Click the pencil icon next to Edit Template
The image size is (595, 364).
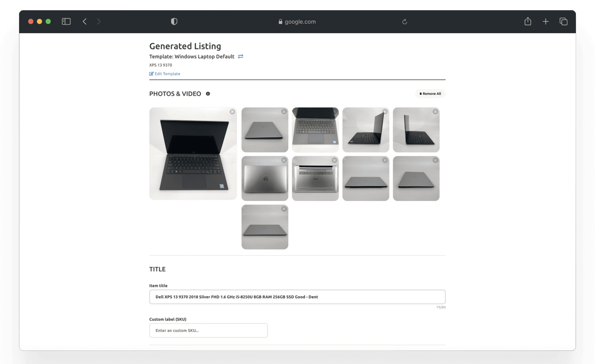(151, 74)
